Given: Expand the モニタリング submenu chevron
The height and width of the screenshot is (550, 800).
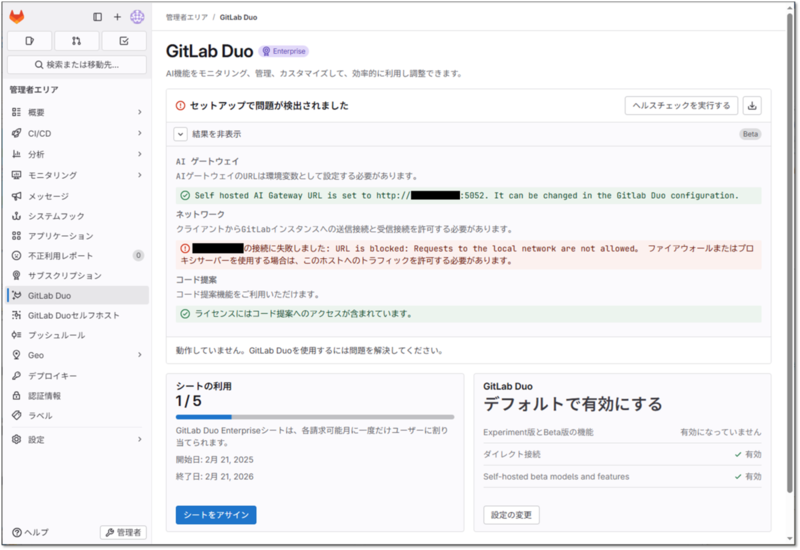Looking at the screenshot, I should [139, 175].
